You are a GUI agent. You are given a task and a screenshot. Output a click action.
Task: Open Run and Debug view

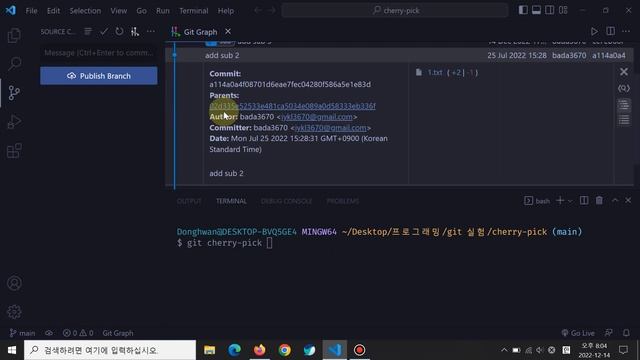[14, 122]
